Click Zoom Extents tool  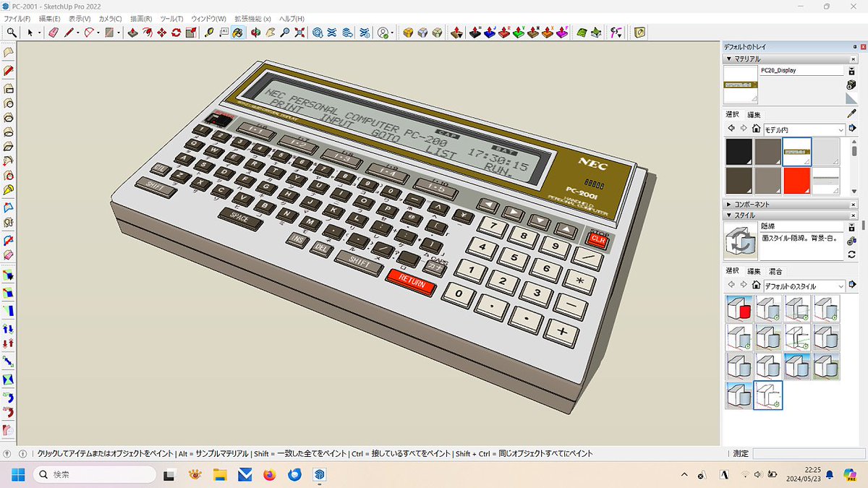click(299, 33)
